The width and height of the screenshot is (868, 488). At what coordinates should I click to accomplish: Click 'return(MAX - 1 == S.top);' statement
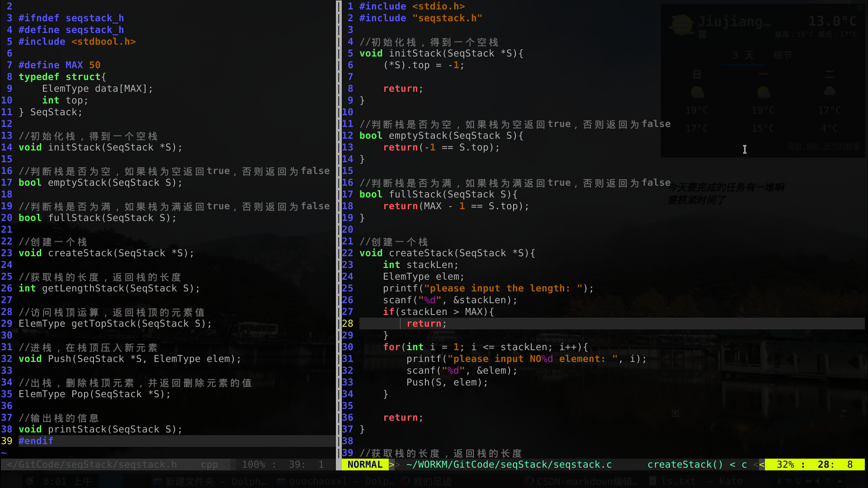pos(456,206)
